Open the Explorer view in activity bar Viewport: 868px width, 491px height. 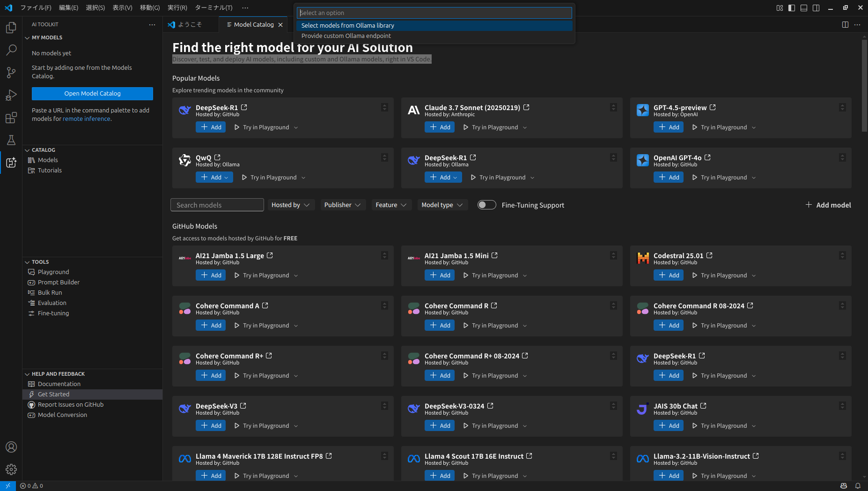click(11, 28)
